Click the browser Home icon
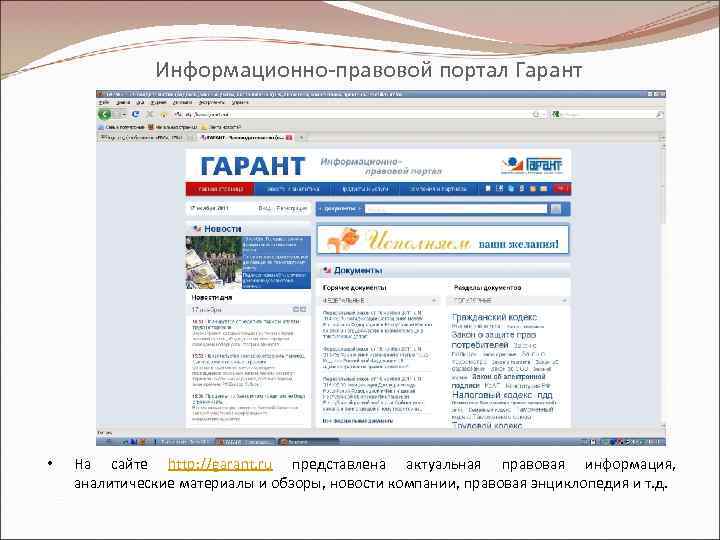Image resolution: width=720 pixels, height=540 pixels. click(163, 114)
